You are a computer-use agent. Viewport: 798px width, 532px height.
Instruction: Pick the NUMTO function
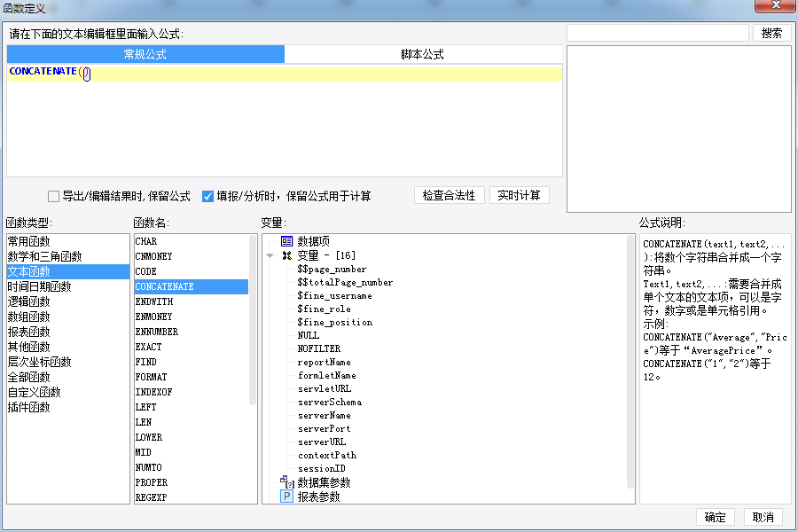pyautogui.click(x=192, y=467)
